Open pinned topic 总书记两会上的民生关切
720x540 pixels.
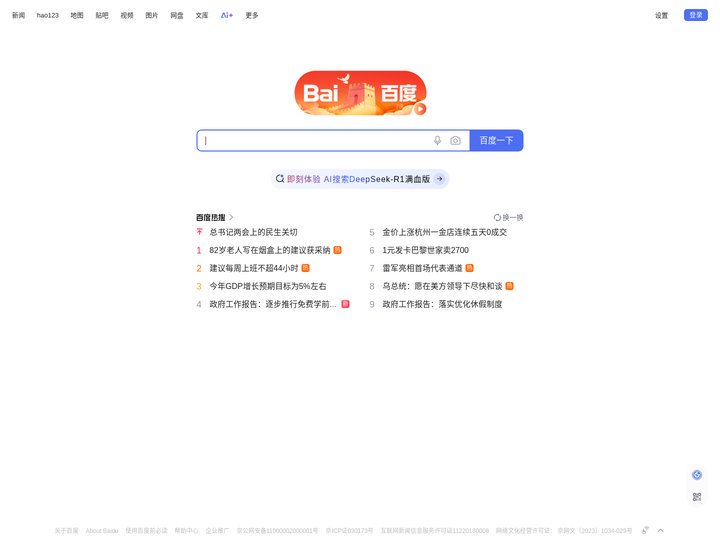click(253, 232)
